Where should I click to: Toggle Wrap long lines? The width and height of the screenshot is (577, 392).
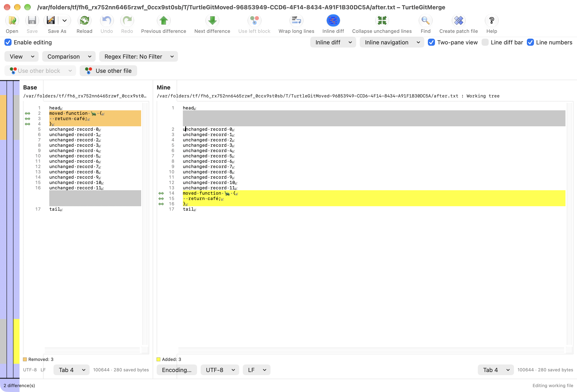[296, 21]
